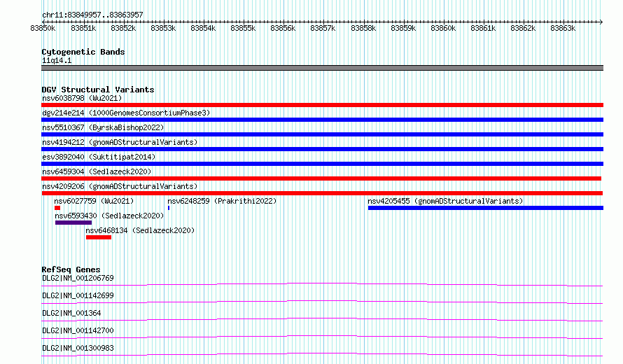Click the 83856k ruler tick label

point(283,28)
